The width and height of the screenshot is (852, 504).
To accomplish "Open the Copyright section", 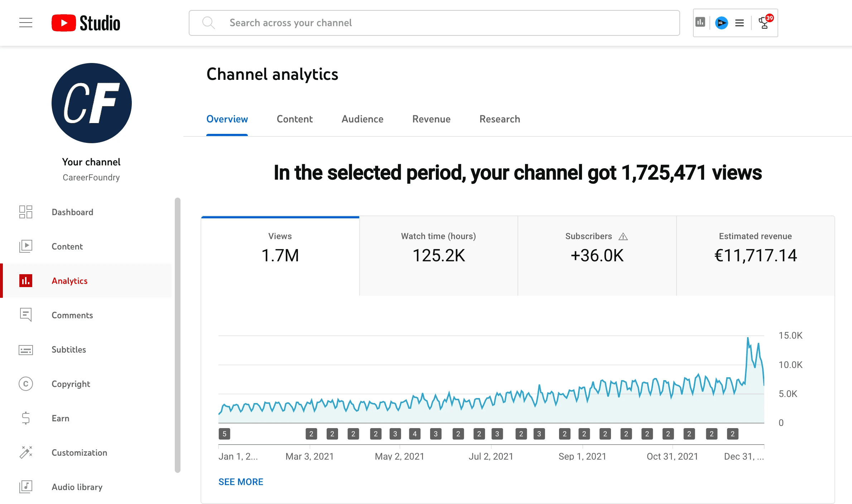I will click(x=71, y=384).
